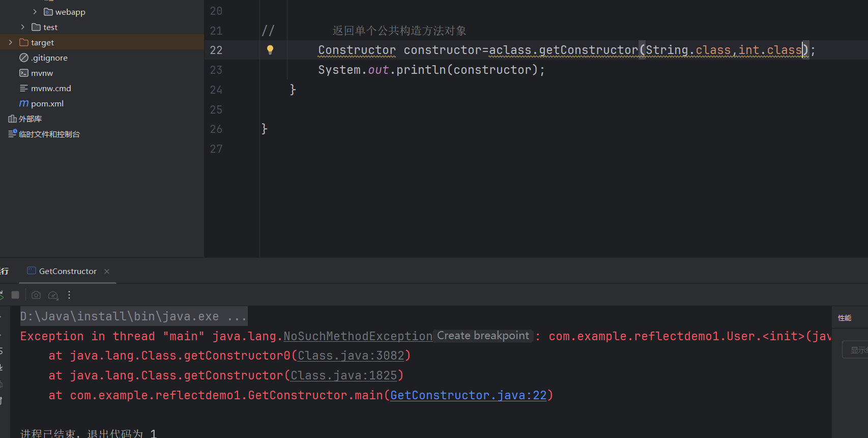Click the external libraries icon beside 外部库
868x438 pixels.
[x=13, y=119]
